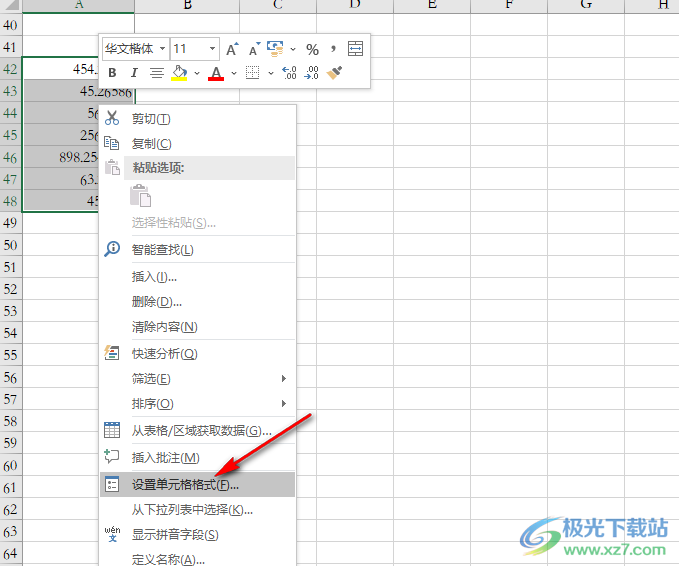The image size is (679, 566).
Task: Apply percent style
Action: coord(312,49)
